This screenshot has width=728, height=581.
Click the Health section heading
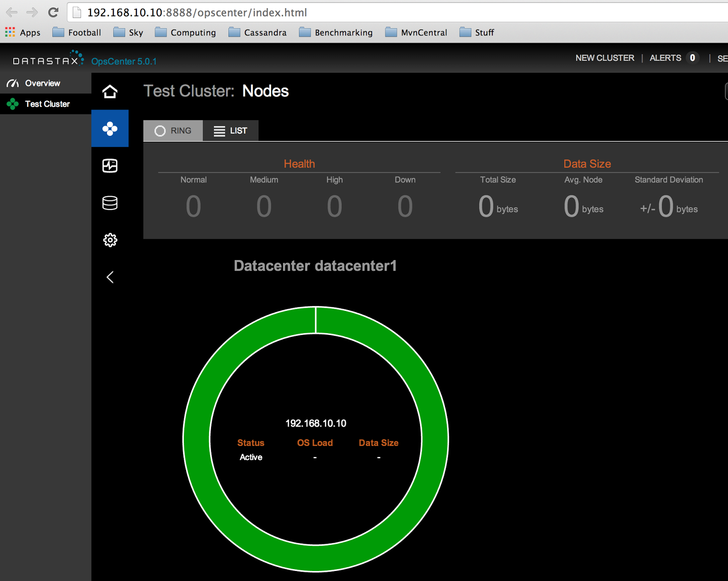coord(299,164)
